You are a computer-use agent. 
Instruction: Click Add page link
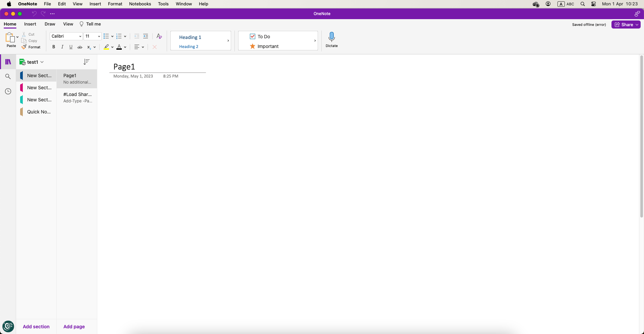click(74, 327)
